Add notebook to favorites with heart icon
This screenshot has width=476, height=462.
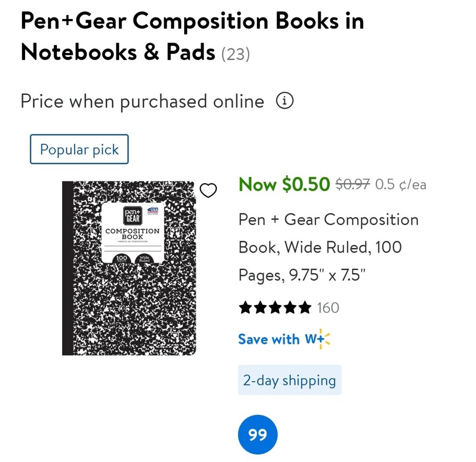point(208,190)
